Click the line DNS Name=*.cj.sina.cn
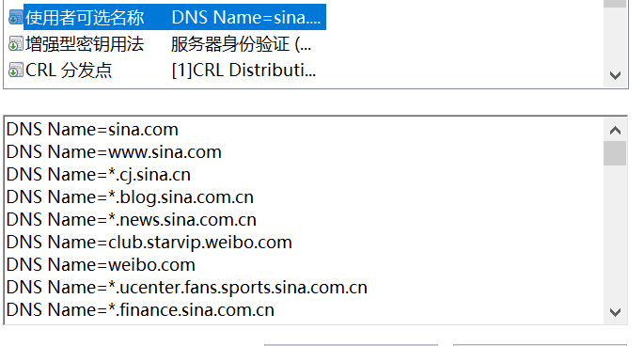The image size is (644, 346). pyautogui.click(x=99, y=175)
